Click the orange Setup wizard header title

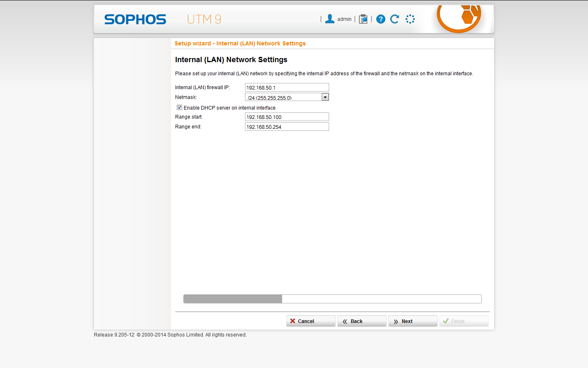click(240, 43)
